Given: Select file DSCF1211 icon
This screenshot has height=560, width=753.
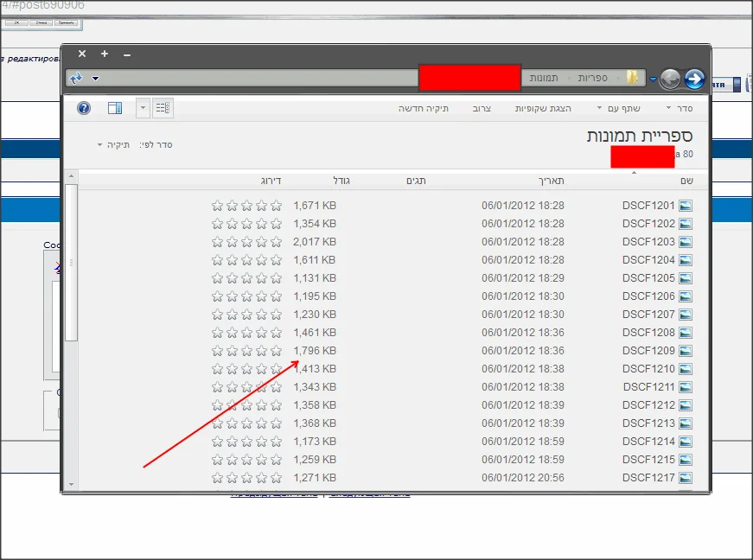Looking at the screenshot, I should pos(686,387).
